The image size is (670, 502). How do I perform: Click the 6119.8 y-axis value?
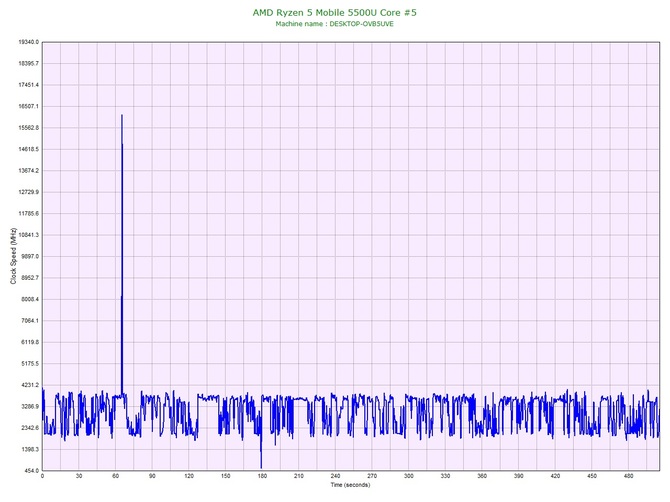click(30, 342)
